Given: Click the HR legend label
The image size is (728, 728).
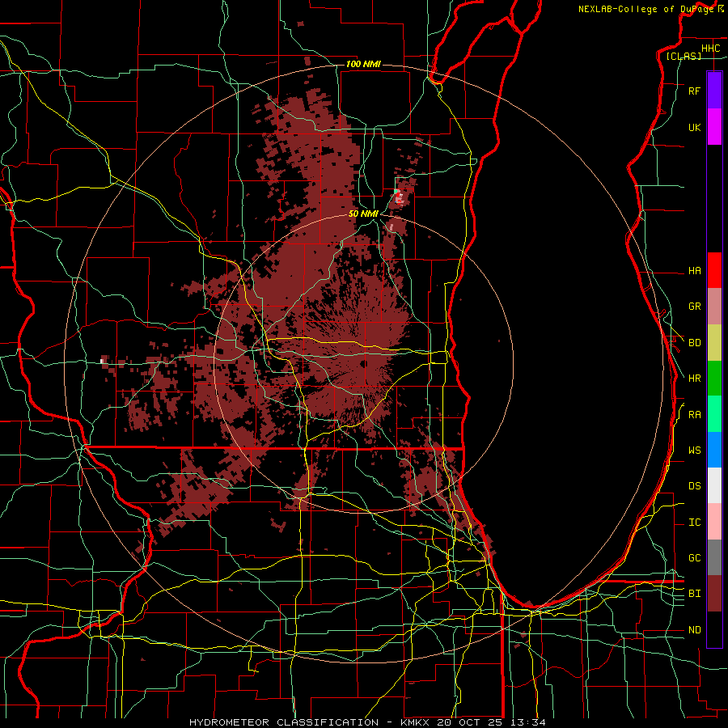Looking at the screenshot, I should 694,379.
